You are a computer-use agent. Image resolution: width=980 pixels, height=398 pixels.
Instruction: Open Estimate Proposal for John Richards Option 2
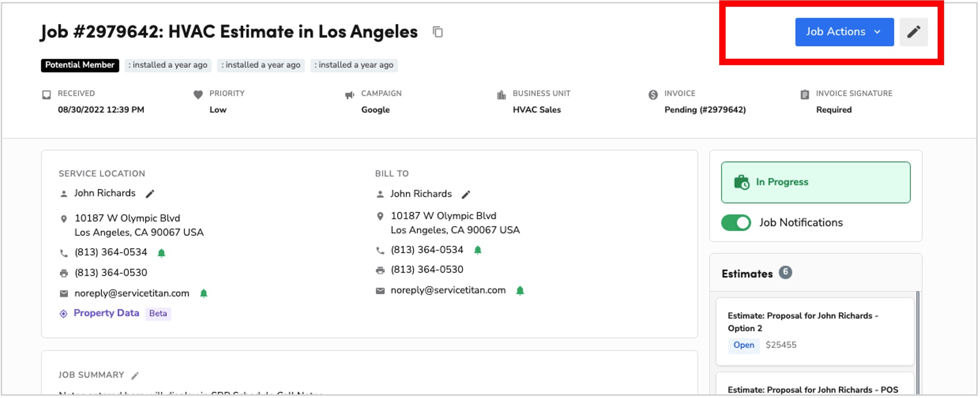[814, 331]
